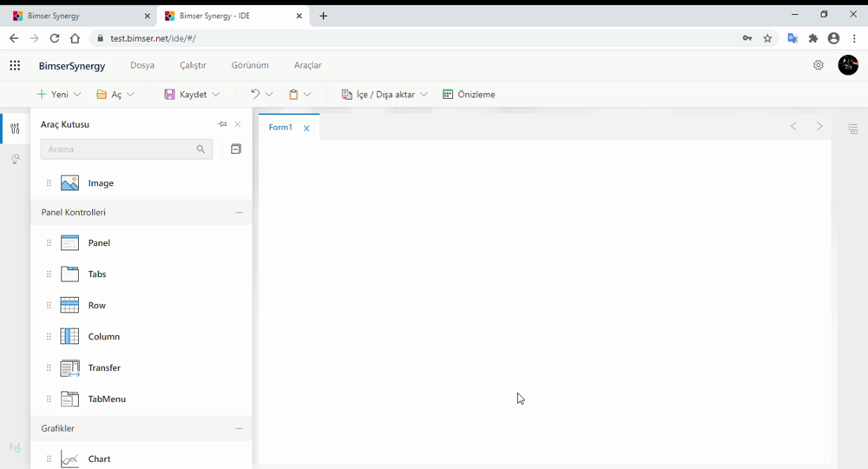This screenshot has height=469, width=868.
Task: Click the Arama search field
Action: (x=119, y=149)
